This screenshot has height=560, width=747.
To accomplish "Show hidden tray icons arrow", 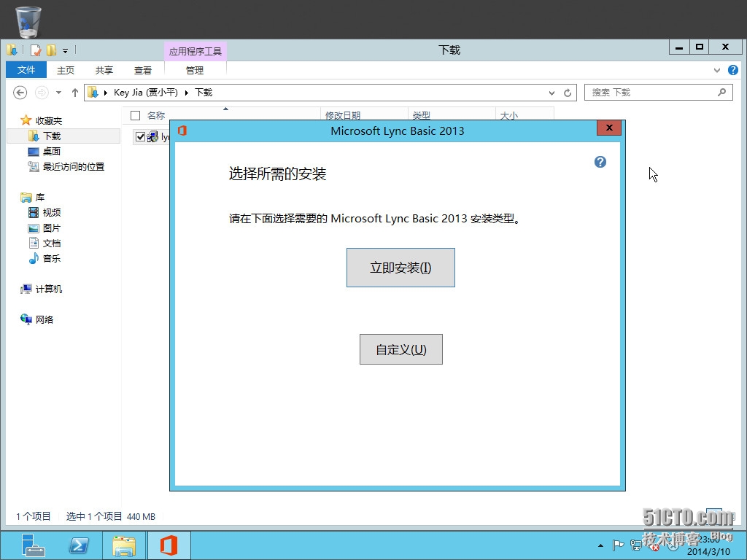I will click(x=600, y=545).
